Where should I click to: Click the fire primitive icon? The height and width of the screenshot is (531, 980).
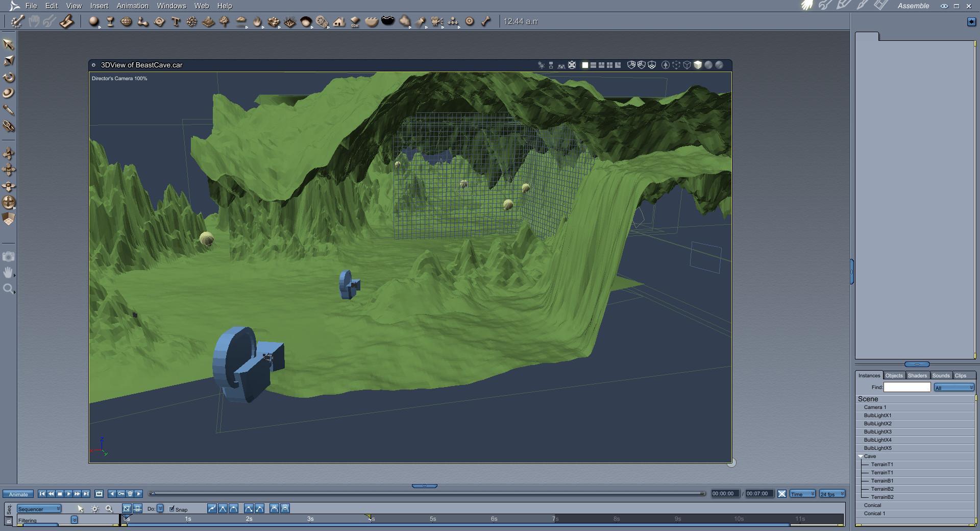(258, 21)
